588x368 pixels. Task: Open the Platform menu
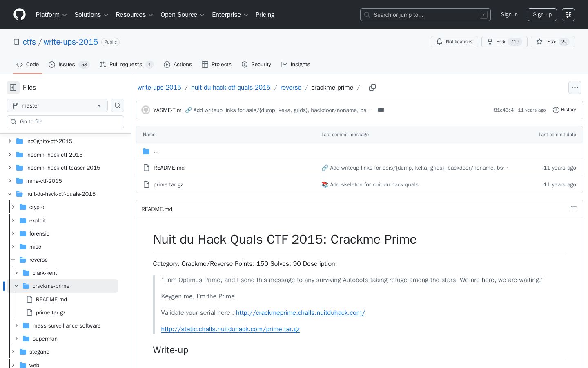tap(51, 15)
